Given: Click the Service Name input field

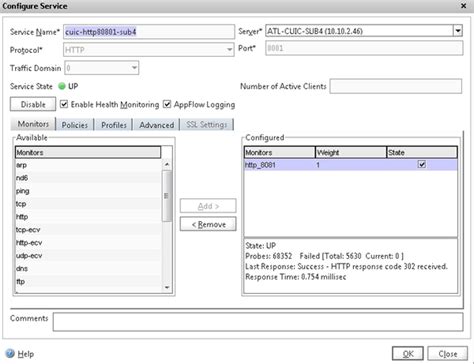Looking at the screenshot, I should coord(149,32).
